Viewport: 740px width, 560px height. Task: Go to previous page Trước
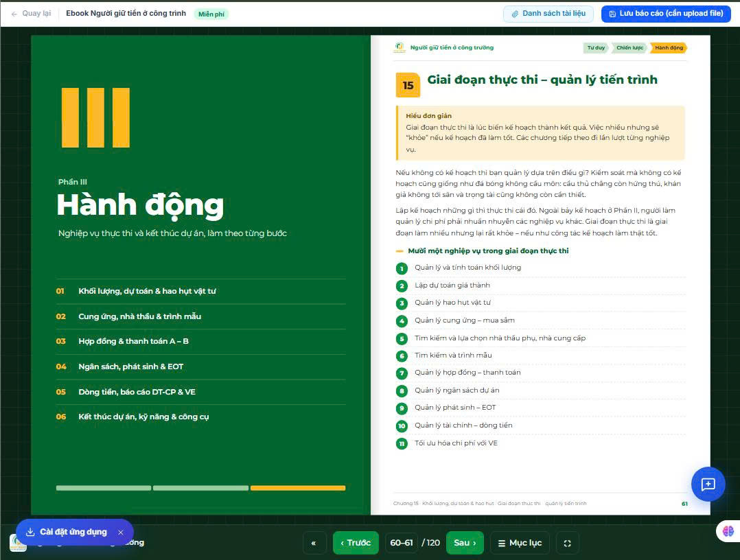click(x=356, y=543)
